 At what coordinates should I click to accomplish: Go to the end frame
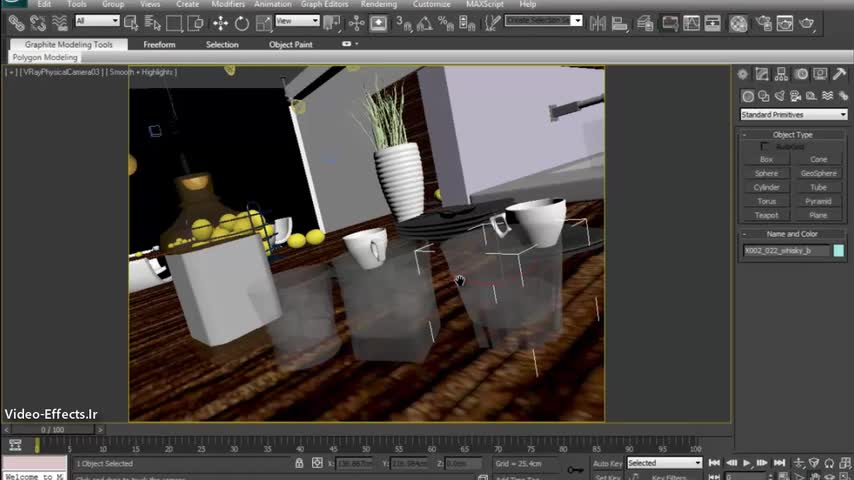pos(779,463)
